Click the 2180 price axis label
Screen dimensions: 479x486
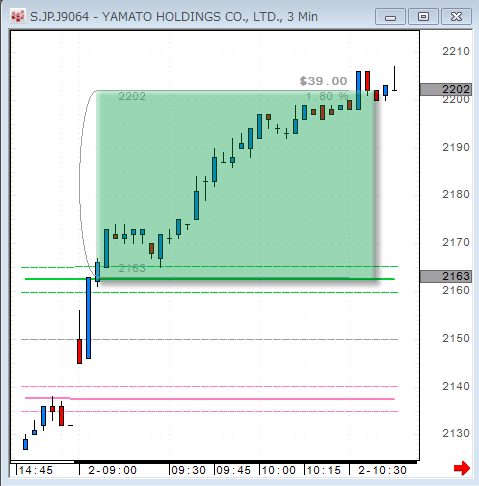tap(456, 194)
